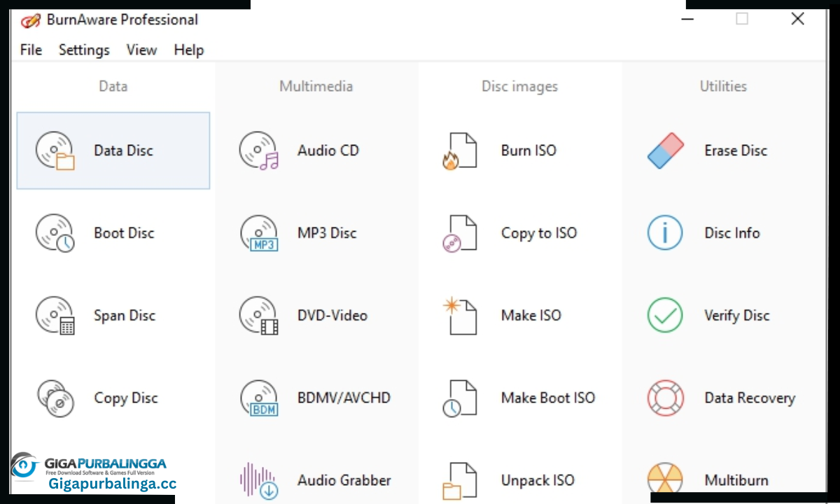Click the Data column heading

click(x=113, y=86)
